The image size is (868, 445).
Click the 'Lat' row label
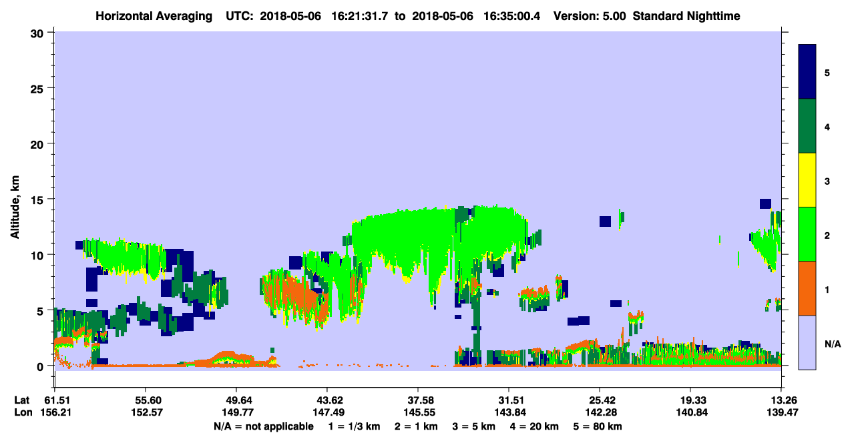click(22, 400)
